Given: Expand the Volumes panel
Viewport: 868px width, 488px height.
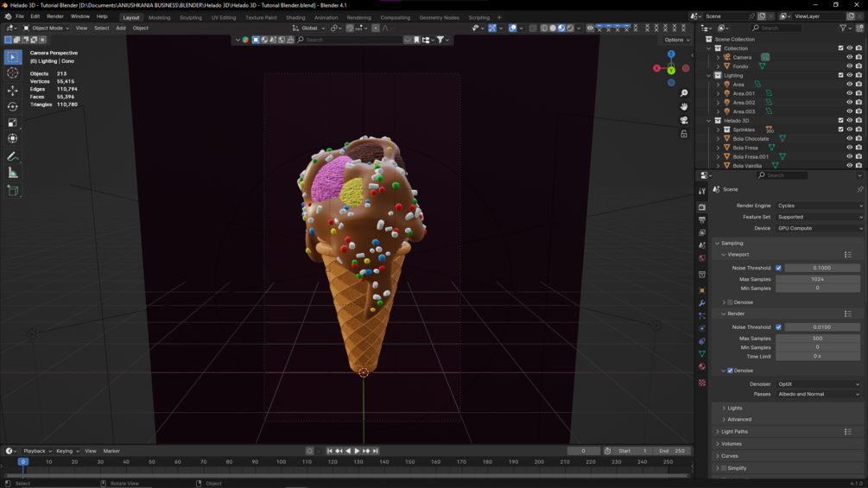Looking at the screenshot, I should (x=731, y=444).
